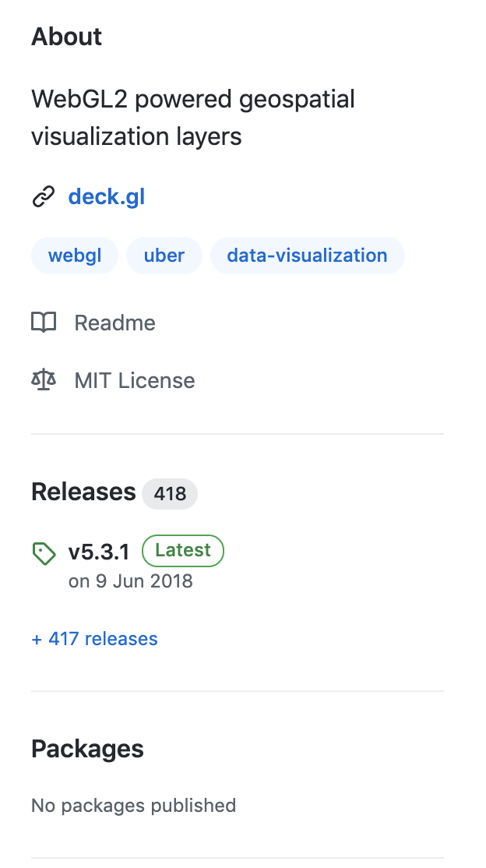The image size is (486, 868).
Task: Open the v5.3.1 release page
Action: tap(98, 552)
